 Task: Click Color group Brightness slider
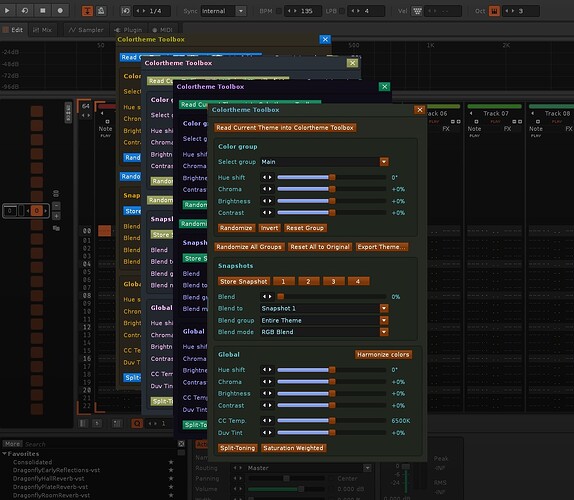(x=331, y=201)
